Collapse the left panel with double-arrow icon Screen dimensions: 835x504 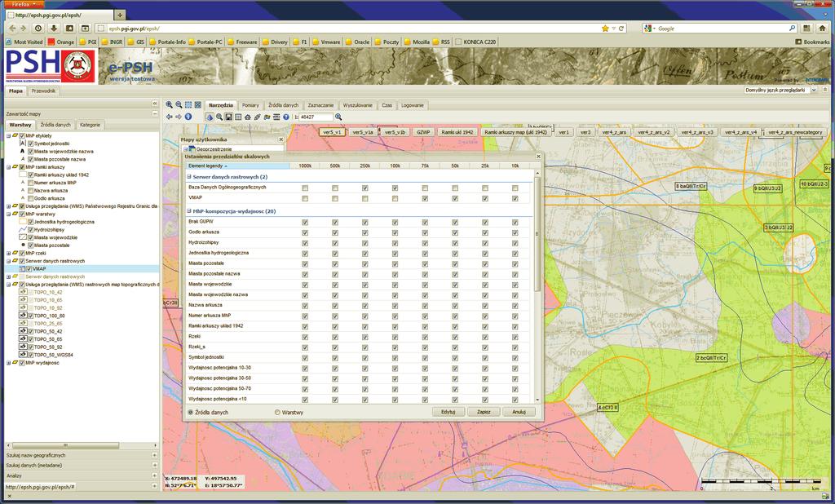tap(155, 104)
